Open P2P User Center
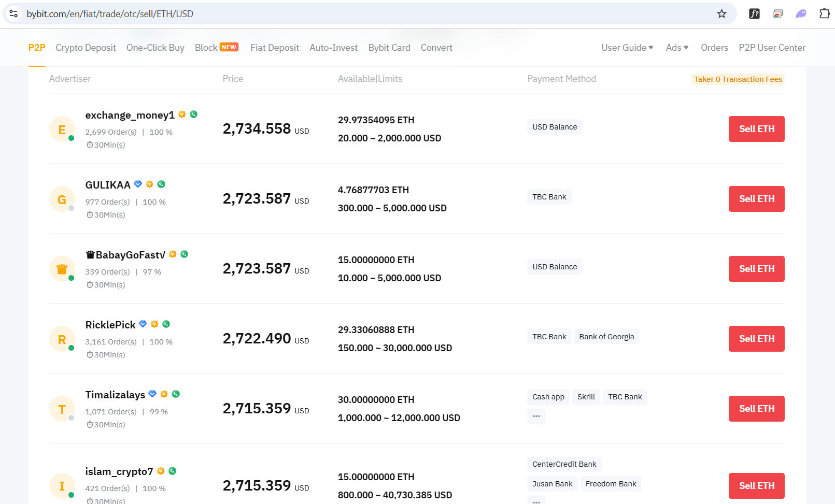 point(772,48)
